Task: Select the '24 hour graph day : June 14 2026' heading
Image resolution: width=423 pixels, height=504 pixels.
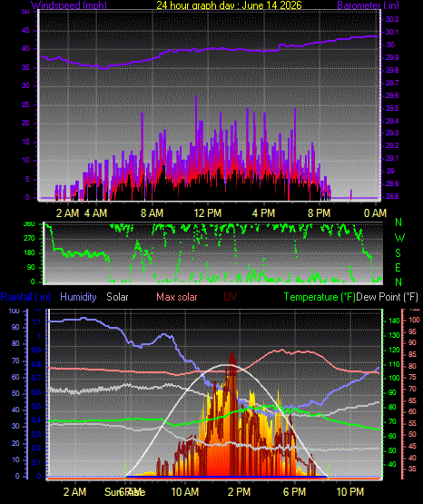Action: (229, 5)
